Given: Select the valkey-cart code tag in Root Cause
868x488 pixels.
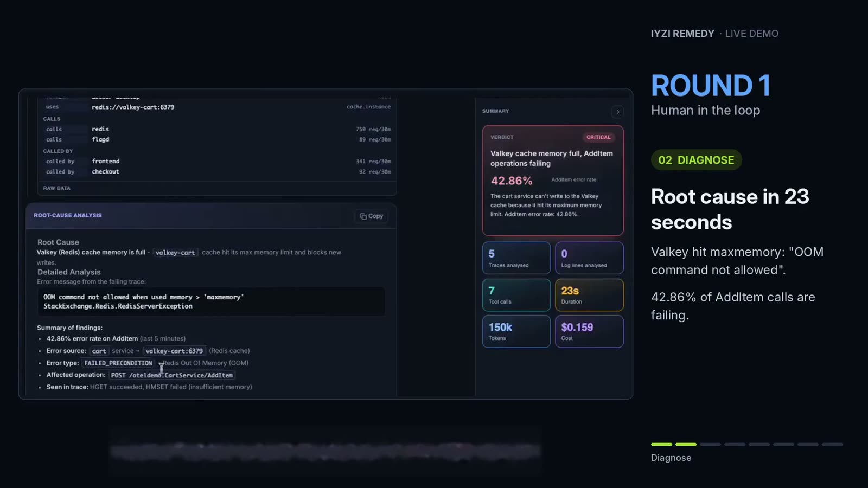Looking at the screenshot, I should tap(175, 253).
